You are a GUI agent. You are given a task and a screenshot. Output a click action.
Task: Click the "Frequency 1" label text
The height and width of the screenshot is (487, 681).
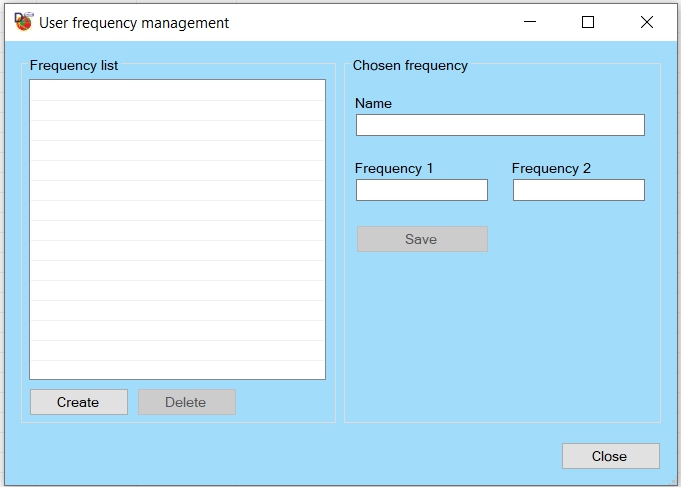click(x=394, y=168)
